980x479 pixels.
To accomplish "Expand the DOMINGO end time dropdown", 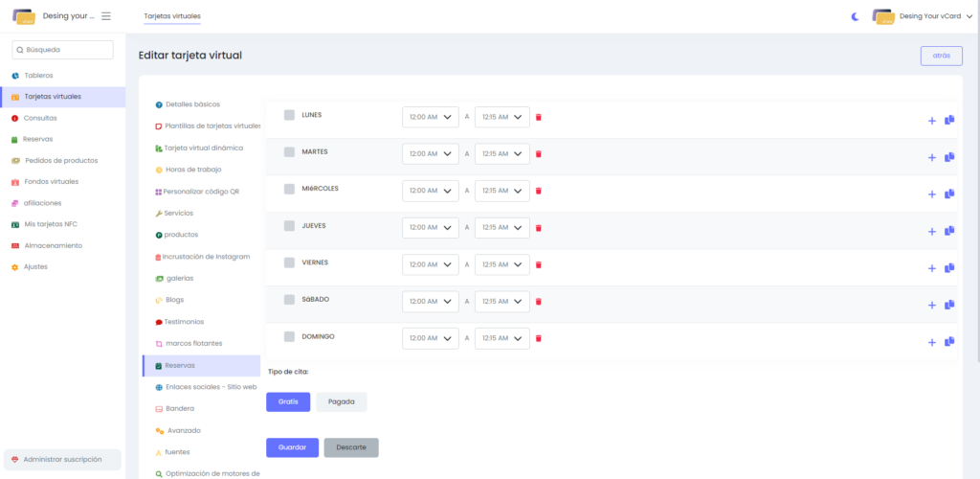I will point(501,338).
